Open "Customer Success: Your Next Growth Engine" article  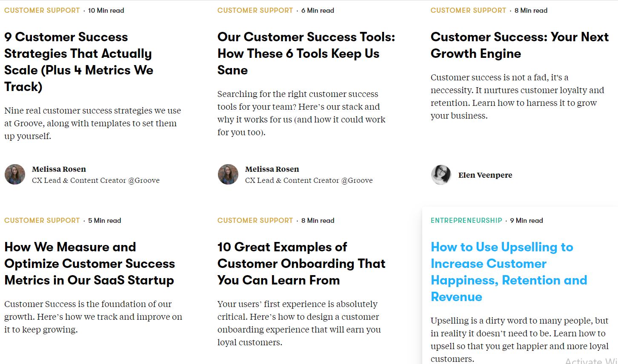click(x=519, y=45)
